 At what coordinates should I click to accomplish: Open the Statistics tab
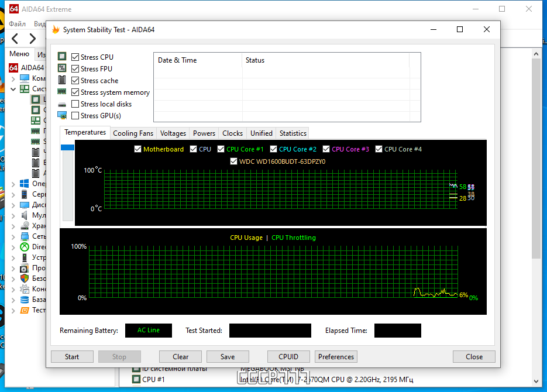pyautogui.click(x=293, y=133)
